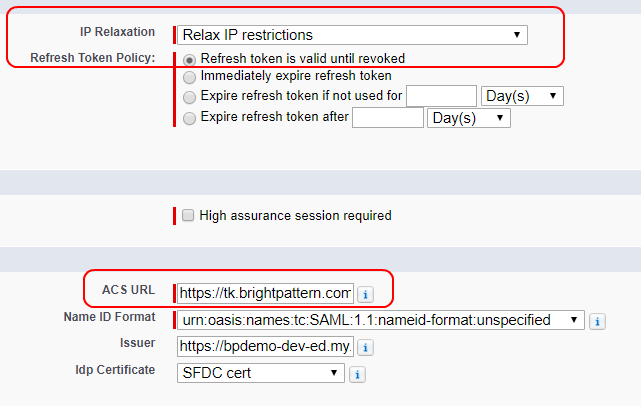This screenshot has width=641, height=406.
Task: Click the 'Expire refresh token after' number field
Action: (x=388, y=118)
